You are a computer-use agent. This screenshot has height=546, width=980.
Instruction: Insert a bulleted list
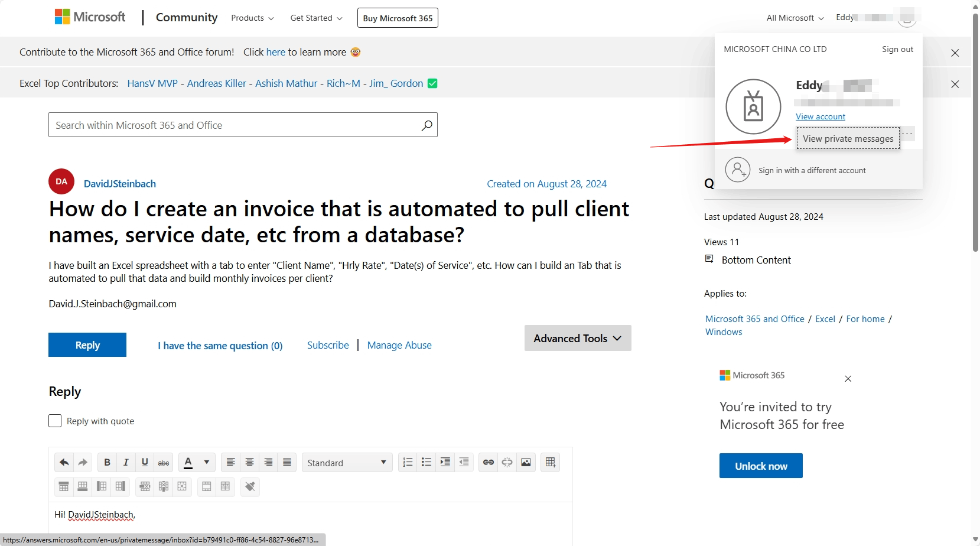(x=426, y=462)
